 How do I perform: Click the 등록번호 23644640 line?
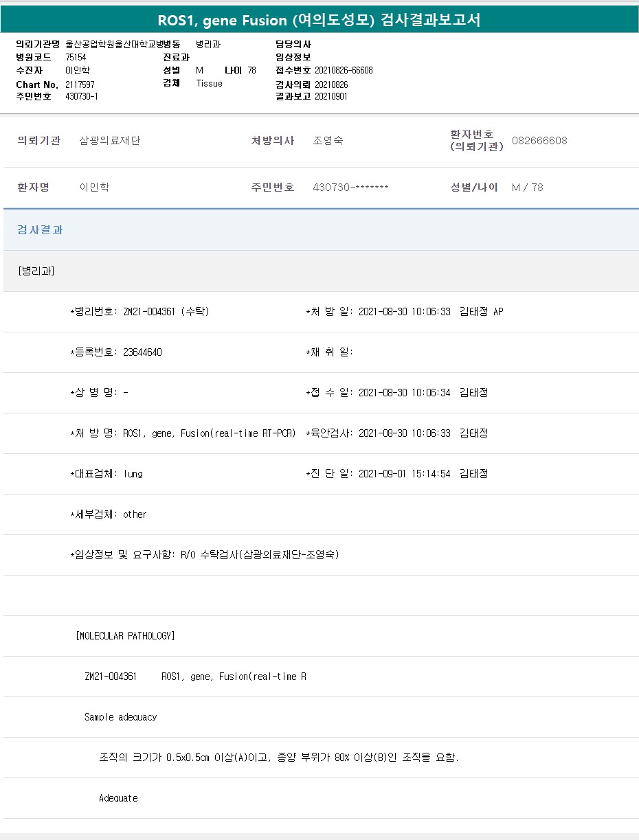click(x=116, y=352)
